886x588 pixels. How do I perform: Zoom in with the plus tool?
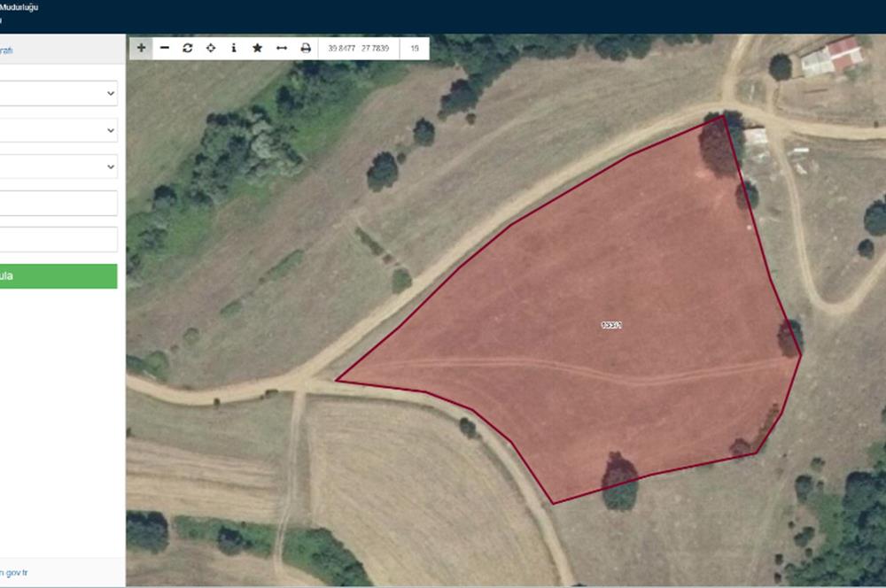[x=141, y=48]
